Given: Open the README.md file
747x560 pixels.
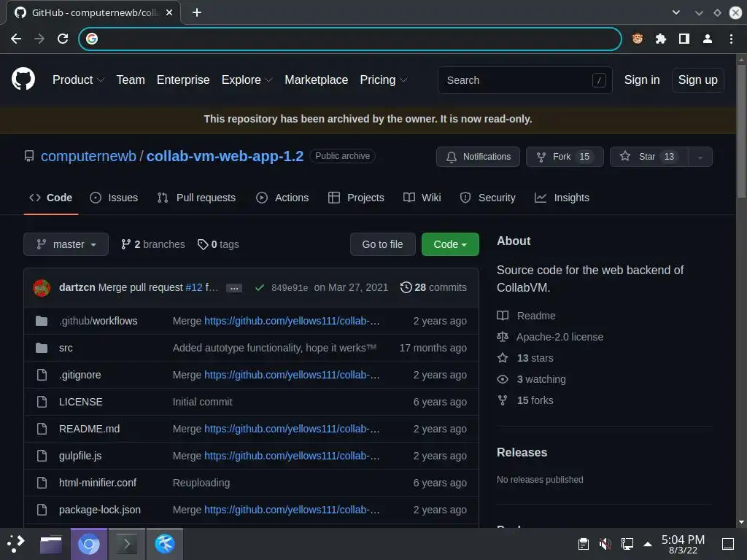Looking at the screenshot, I should pos(89,429).
